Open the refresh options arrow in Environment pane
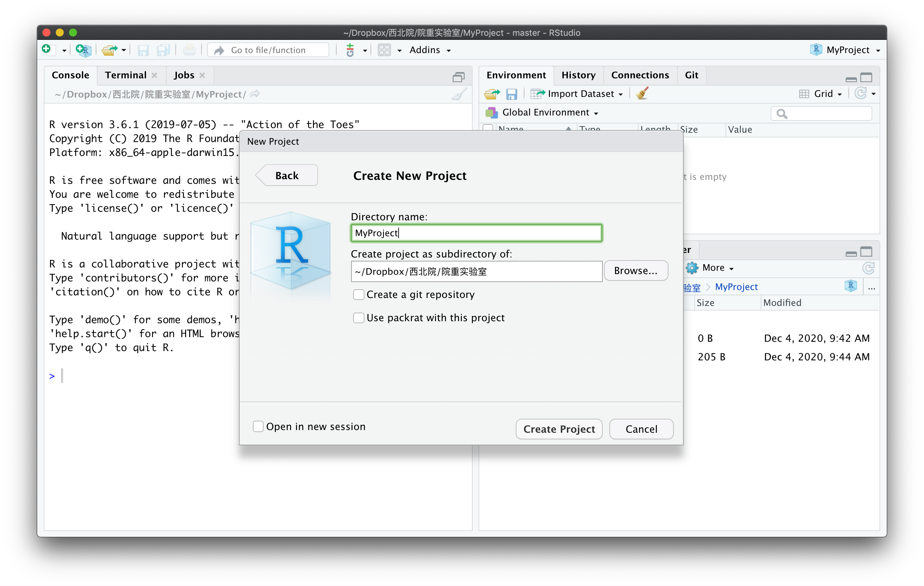 click(874, 94)
